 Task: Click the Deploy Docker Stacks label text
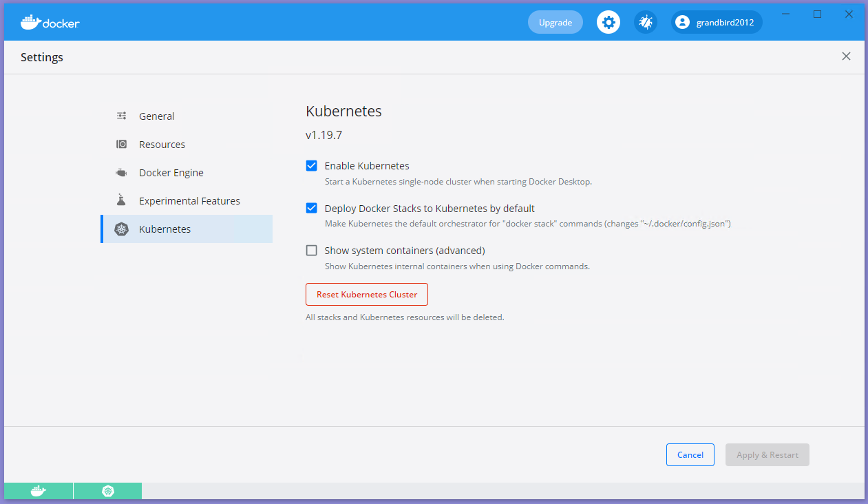point(430,209)
